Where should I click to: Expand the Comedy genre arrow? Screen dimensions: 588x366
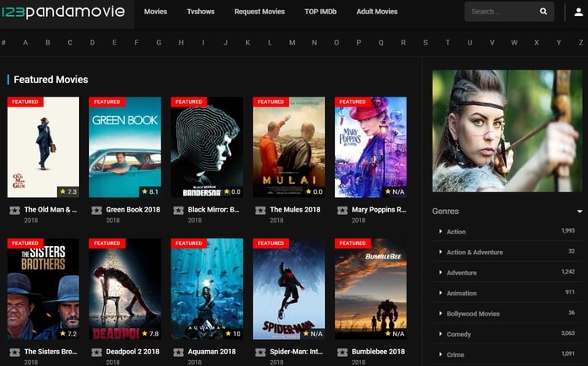tap(441, 334)
